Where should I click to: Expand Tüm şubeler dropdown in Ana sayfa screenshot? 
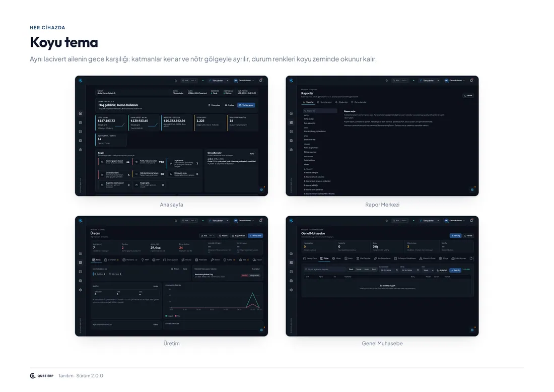click(x=219, y=81)
